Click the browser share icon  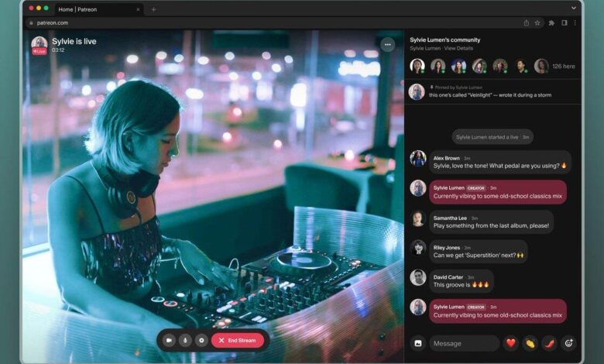[x=527, y=22]
